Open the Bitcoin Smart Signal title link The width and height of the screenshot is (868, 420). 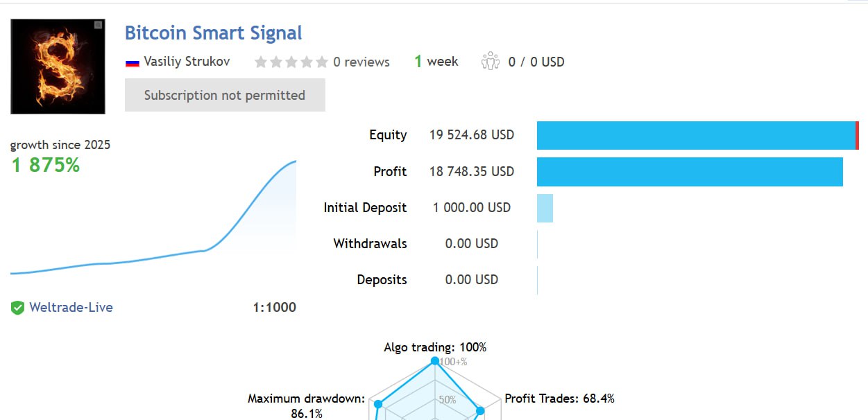click(213, 33)
